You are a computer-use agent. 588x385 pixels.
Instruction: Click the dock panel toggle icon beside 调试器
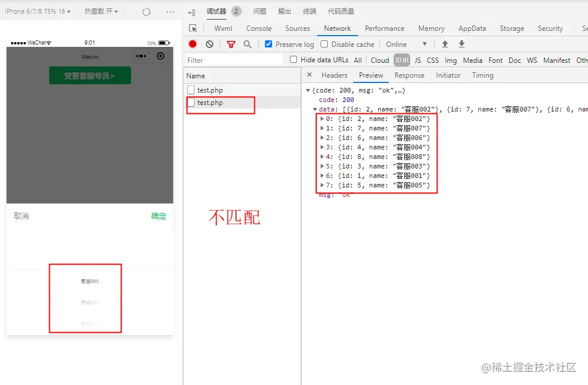tap(191, 12)
